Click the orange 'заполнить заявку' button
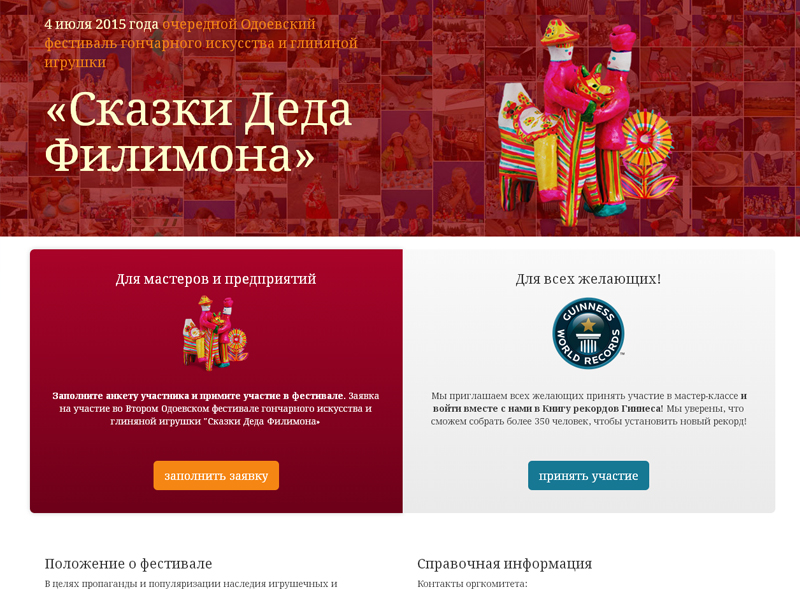Viewport: 800px width, 589px height. pos(216,475)
